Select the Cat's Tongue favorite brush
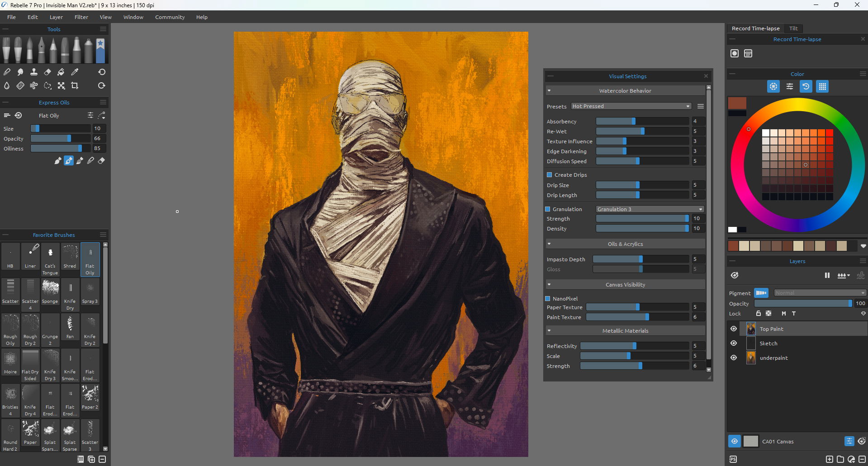The width and height of the screenshot is (868, 466). point(50,259)
